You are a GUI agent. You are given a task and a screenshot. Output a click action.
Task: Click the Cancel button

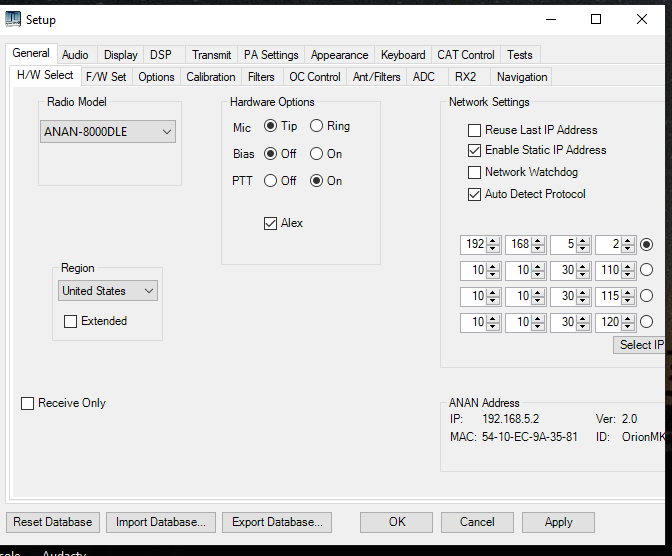(x=477, y=522)
